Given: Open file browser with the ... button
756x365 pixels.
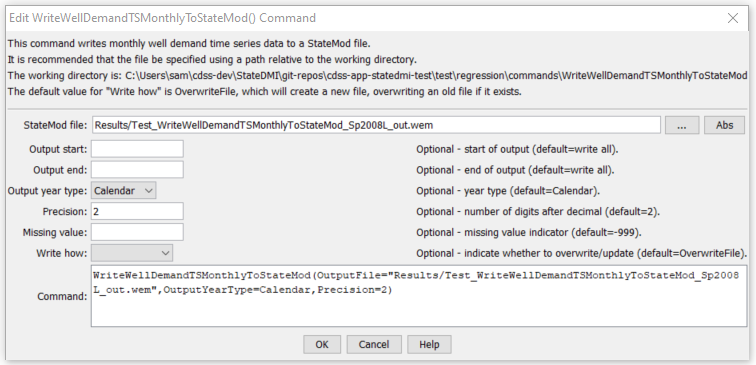Looking at the screenshot, I should [x=682, y=125].
